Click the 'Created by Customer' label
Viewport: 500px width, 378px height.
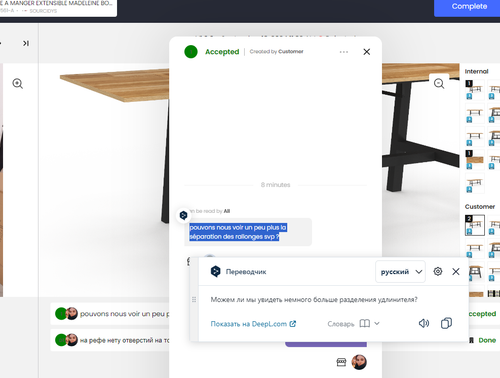click(276, 52)
